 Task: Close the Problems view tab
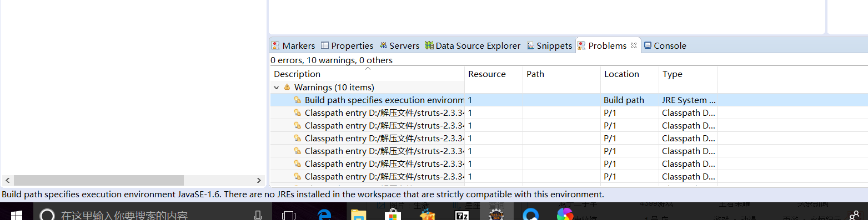pyautogui.click(x=634, y=45)
